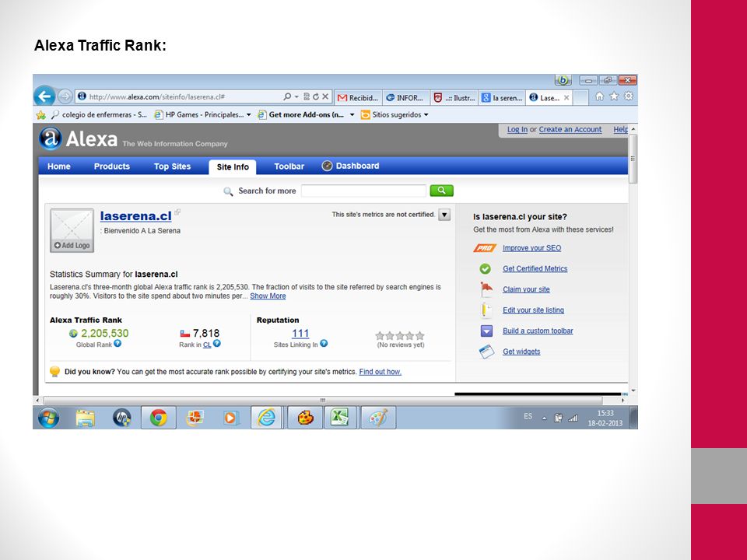Click the green checkmark Certified Metrics icon
Viewport: 747px width, 560px height.
click(485, 269)
